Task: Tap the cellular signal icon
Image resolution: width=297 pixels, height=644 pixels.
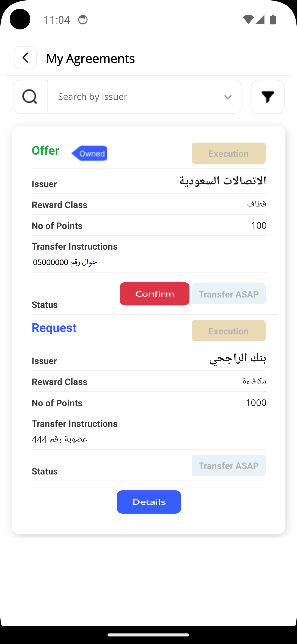Action: coord(260,20)
